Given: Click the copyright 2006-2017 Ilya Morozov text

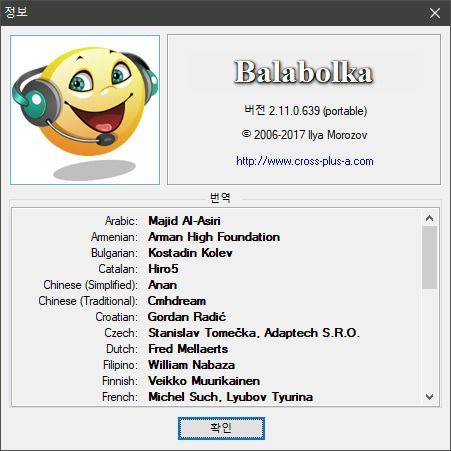Looking at the screenshot, I should click(x=304, y=135).
